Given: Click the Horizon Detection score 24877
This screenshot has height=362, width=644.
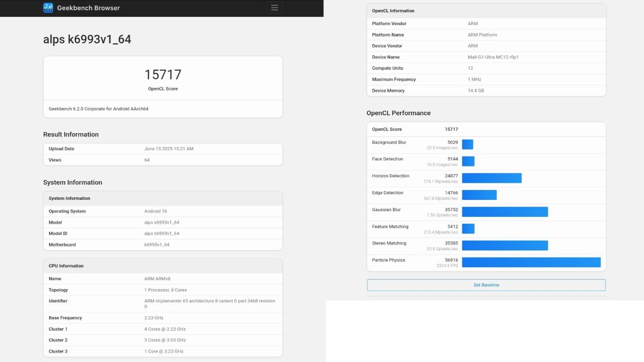Looking at the screenshot, I should tap(451, 176).
